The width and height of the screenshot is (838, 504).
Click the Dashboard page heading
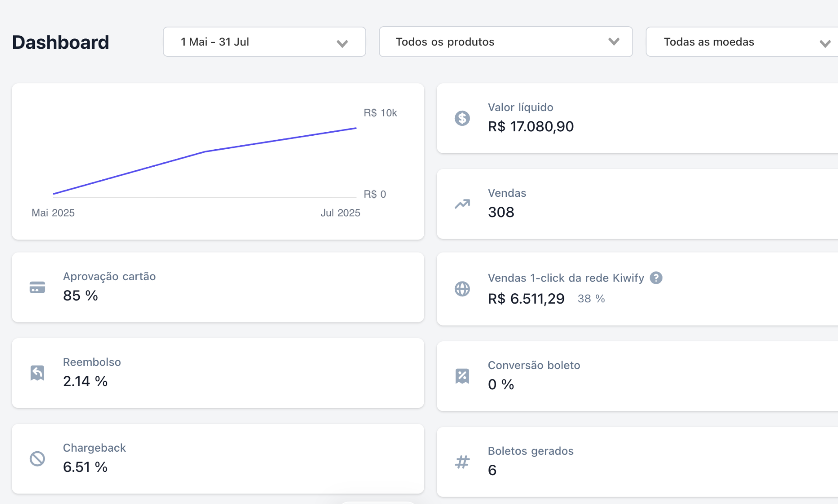[x=60, y=42]
